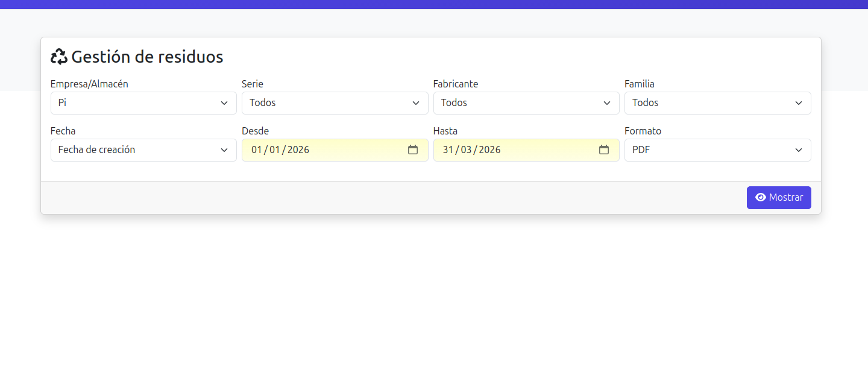
Task: Select the month segment of the Desde date
Action: click(275, 150)
